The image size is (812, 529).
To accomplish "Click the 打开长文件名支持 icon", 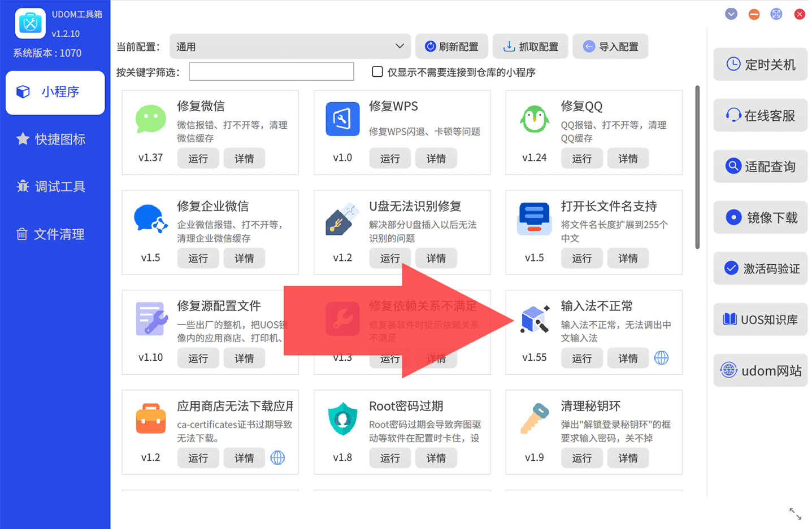I will point(534,218).
